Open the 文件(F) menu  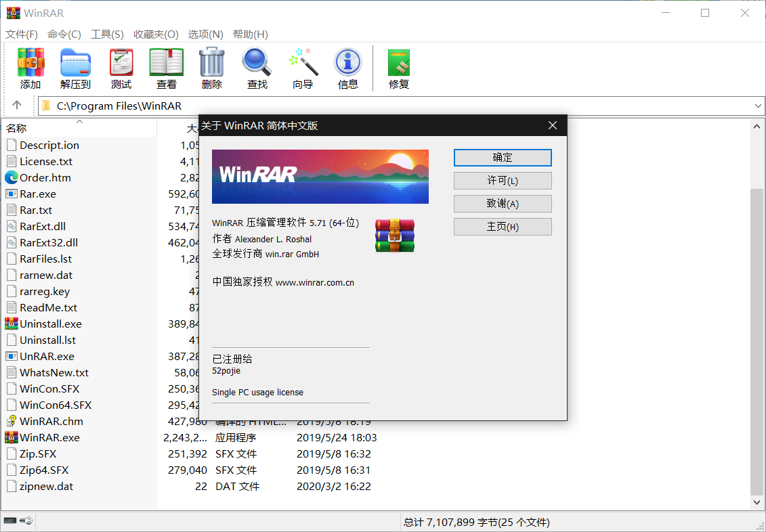coord(22,34)
